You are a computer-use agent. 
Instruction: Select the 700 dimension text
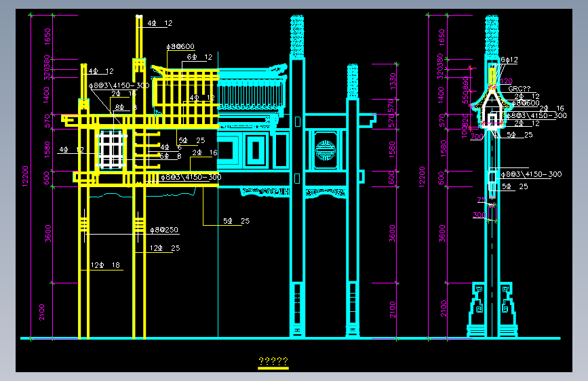point(477,136)
